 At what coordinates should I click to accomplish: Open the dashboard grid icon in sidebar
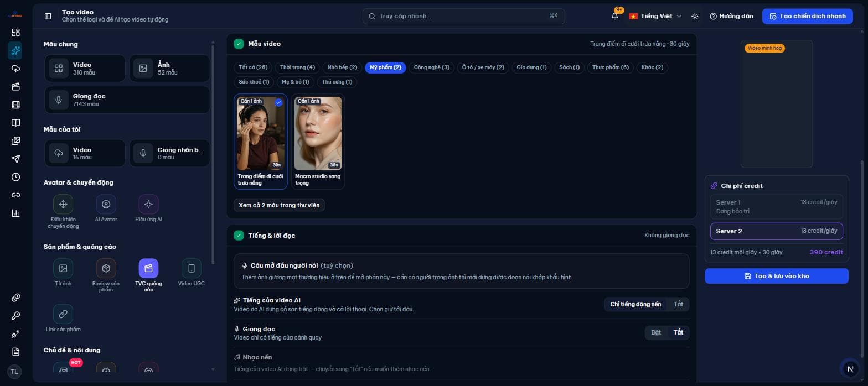click(x=15, y=33)
